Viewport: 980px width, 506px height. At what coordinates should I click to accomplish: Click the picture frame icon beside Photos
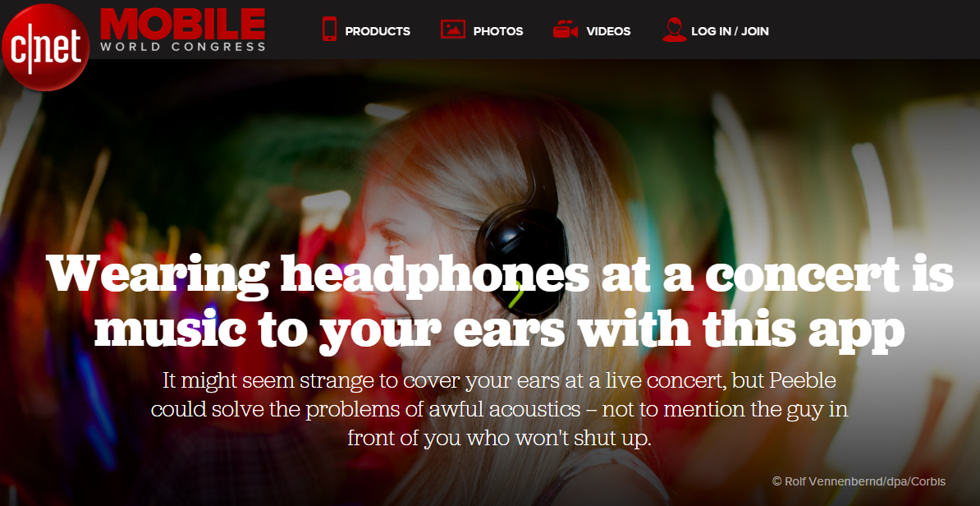[x=453, y=30]
